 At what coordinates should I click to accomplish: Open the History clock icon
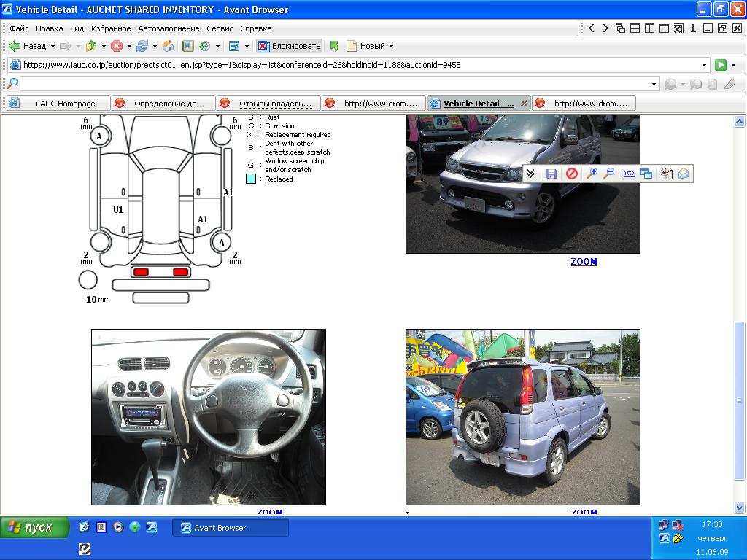pyautogui.click(x=205, y=46)
